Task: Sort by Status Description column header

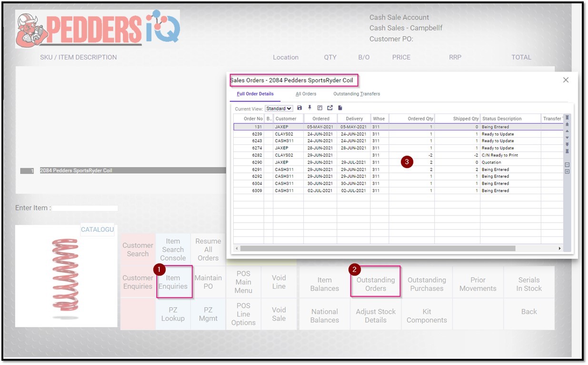Action: 510,118
